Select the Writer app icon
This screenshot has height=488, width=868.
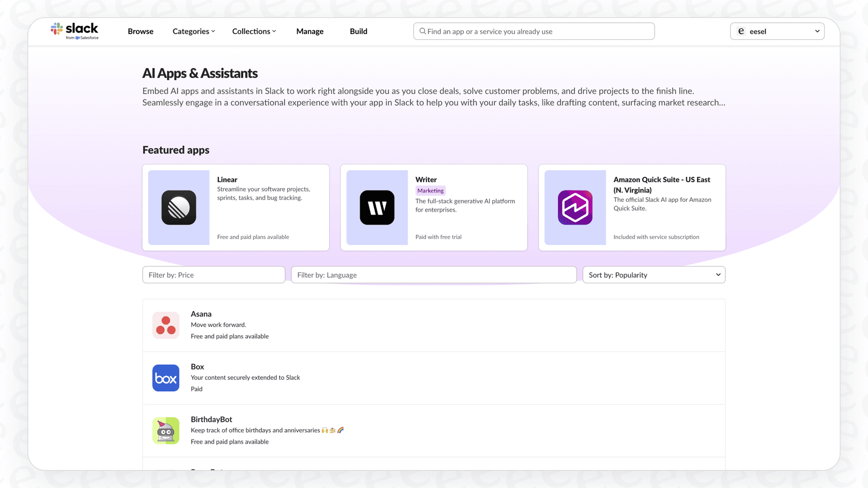[x=377, y=208]
